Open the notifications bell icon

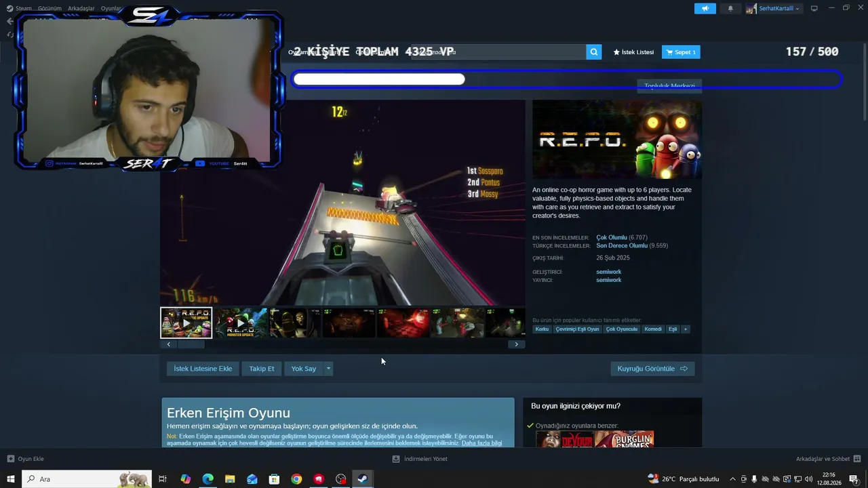730,9
